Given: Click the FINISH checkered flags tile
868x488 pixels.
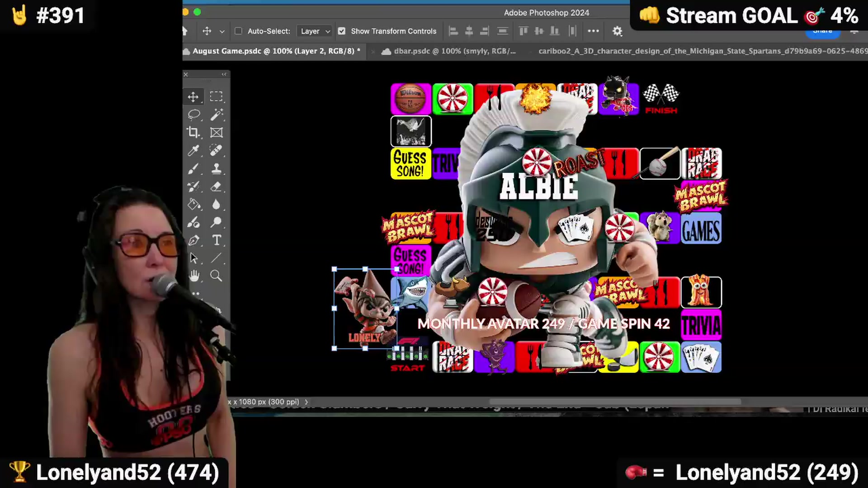Looking at the screenshot, I should coord(661,99).
